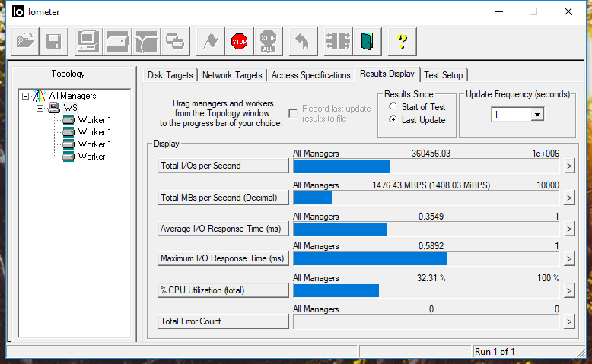Start new manager computer icon
This screenshot has width=592, height=364.
pos(88,42)
